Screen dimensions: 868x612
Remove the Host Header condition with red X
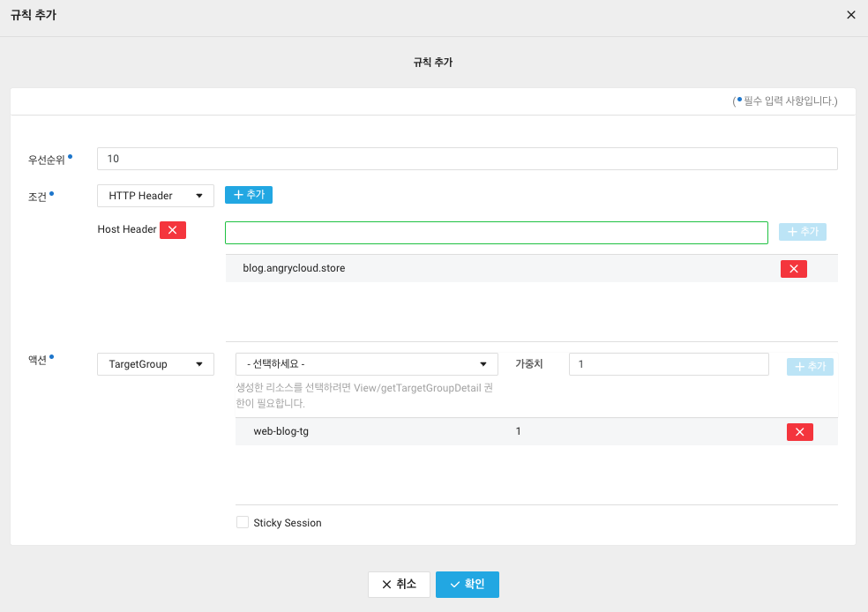pyautogui.click(x=173, y=230)
